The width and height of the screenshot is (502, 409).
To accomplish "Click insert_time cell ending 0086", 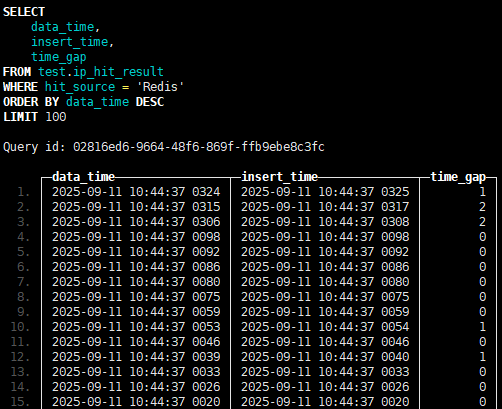I will 325,267.
